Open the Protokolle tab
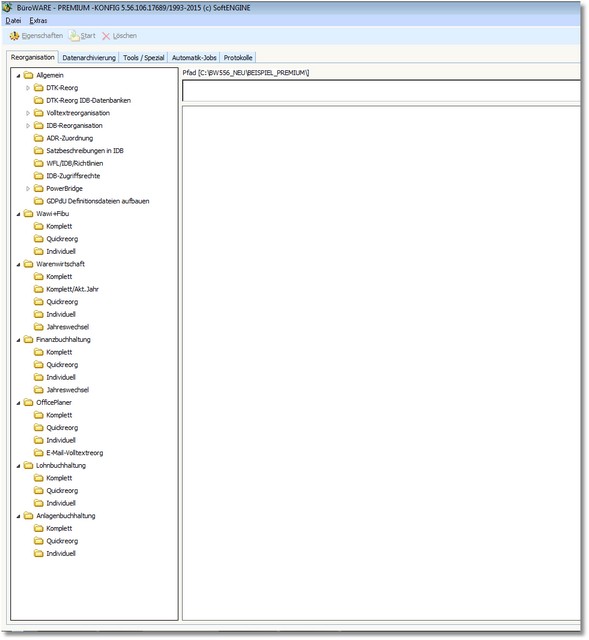 click(238, 58)
